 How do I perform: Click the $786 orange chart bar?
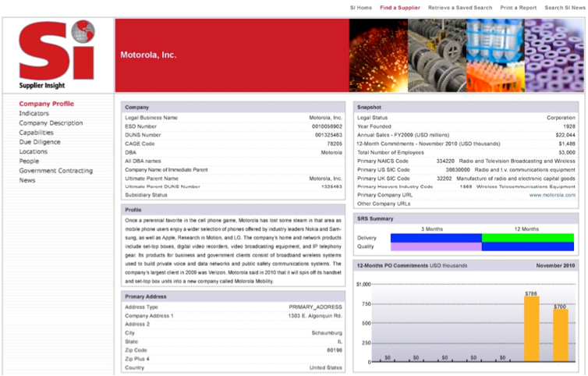(531, 328)
